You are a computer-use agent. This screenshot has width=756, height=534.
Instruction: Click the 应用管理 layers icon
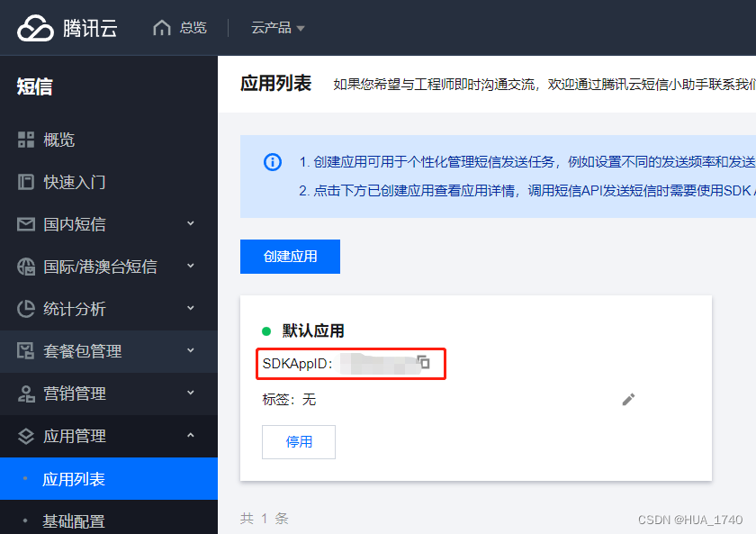26,436
